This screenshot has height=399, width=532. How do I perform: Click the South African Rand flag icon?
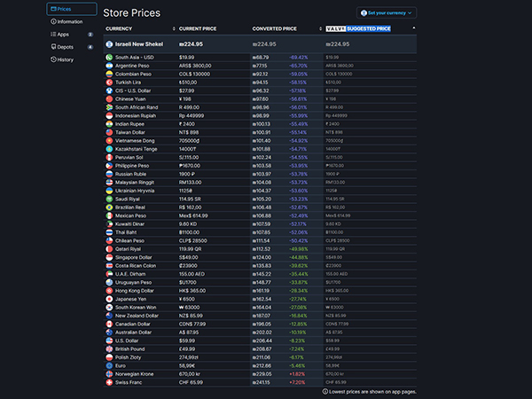click(x=109, y=107)
